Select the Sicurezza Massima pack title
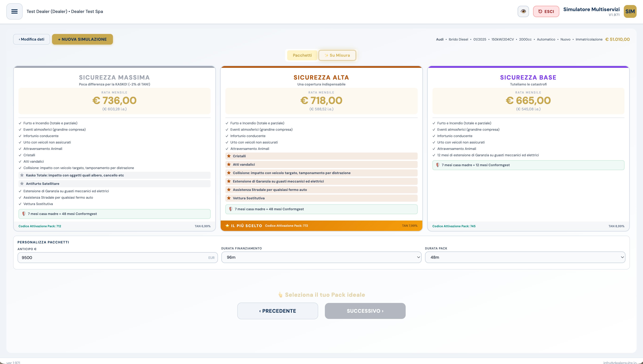Viewport: 643px width, 364px height. point(114,78)
